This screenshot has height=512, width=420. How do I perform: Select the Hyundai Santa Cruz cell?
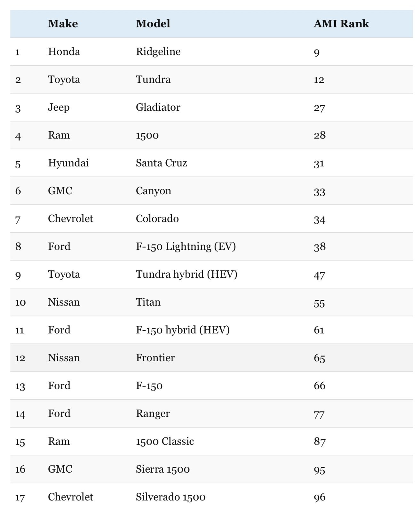tap(161, 163)
